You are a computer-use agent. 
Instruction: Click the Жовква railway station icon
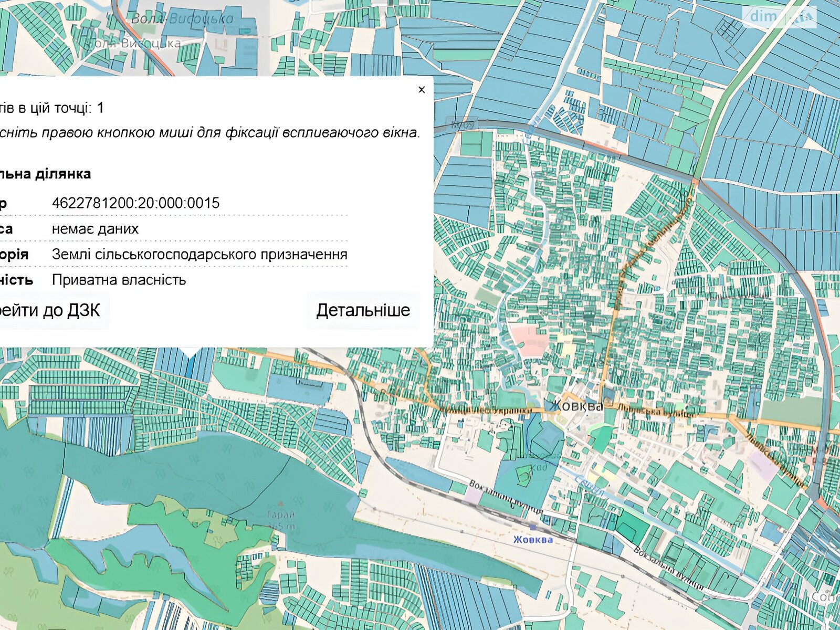[533, 527]
